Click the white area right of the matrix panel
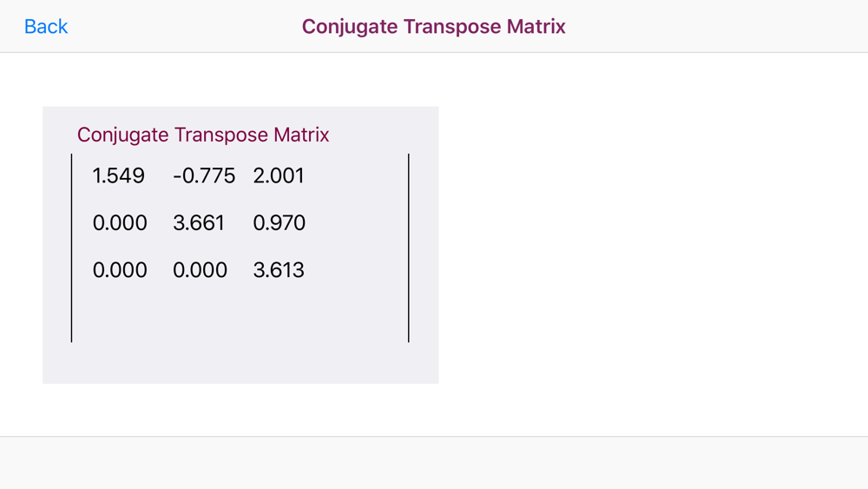Screen dimensions: 868x489 [654, 245]
